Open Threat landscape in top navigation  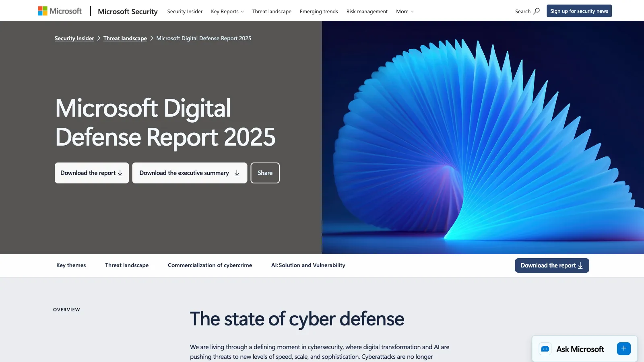pyautogui.click(x=272, y=11)
